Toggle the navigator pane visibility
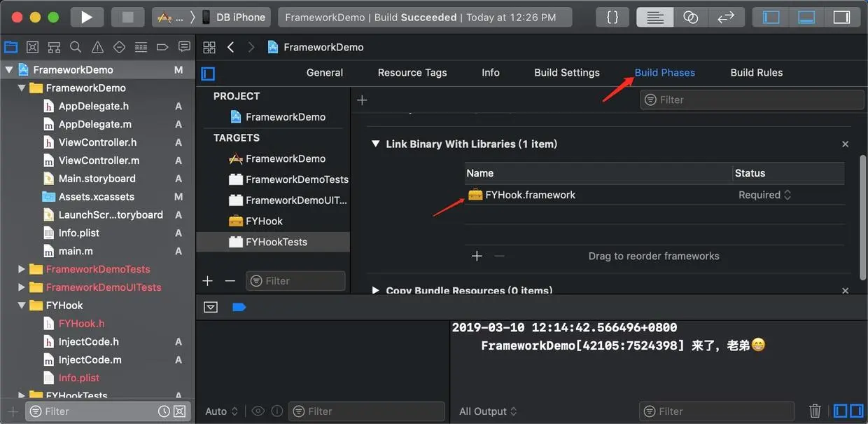This screenshot has width=868, height=424. (x=771, y=17)
